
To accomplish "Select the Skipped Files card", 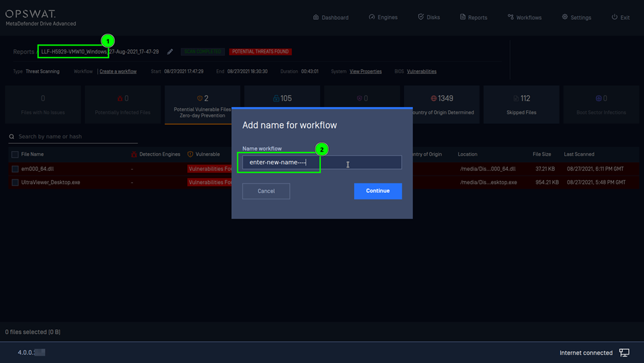I will (x=522, y=104).
